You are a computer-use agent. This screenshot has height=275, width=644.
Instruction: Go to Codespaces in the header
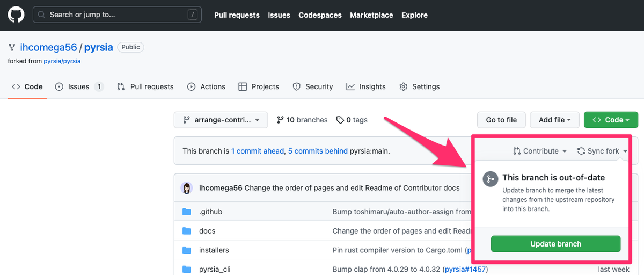click(x=320, y=15)
